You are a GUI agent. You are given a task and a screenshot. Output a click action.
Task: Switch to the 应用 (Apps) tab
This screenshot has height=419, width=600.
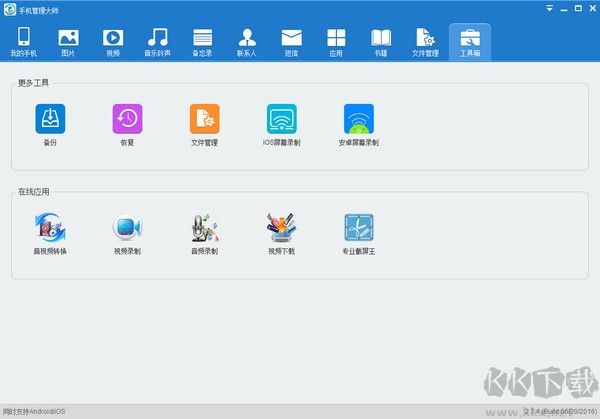tap(336, 42)
